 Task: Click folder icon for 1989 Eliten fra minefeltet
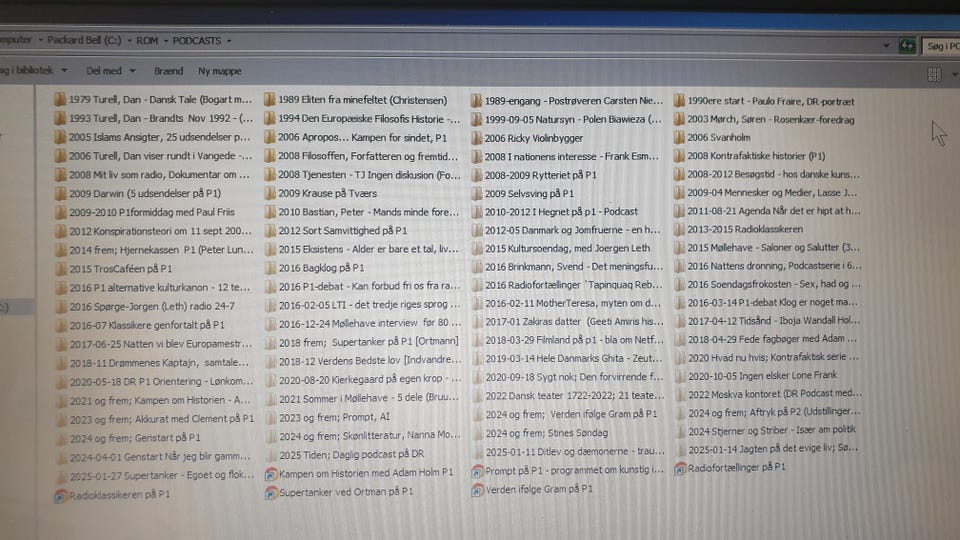270,100
